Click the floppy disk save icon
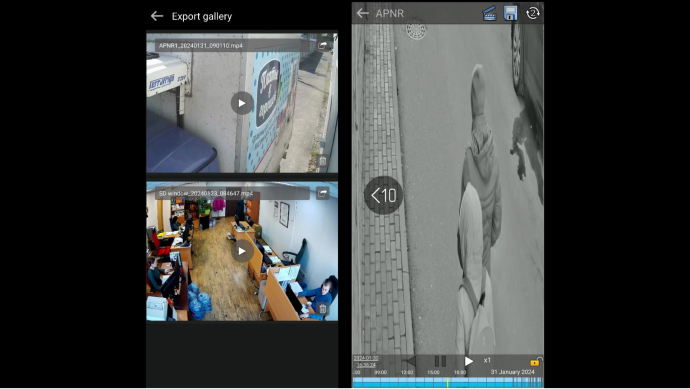This screenshot has width=690, height=389. [x=510, y=13]
